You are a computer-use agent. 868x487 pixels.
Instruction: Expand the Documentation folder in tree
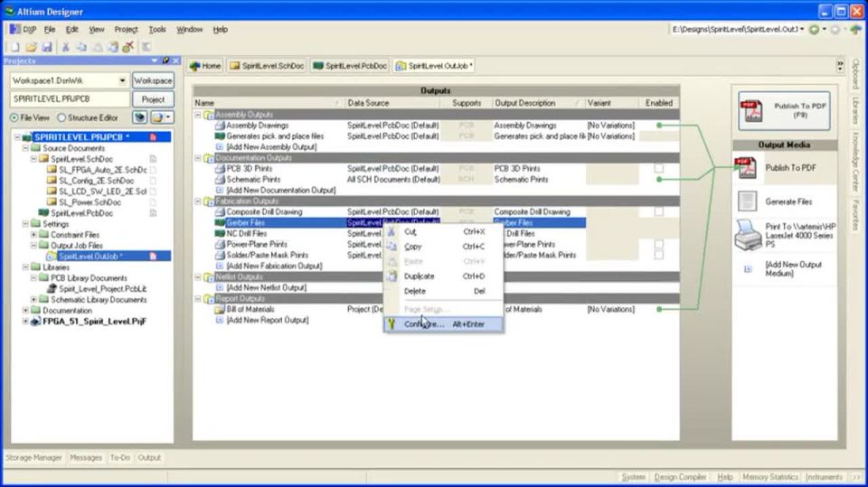[x=25, y=311]
